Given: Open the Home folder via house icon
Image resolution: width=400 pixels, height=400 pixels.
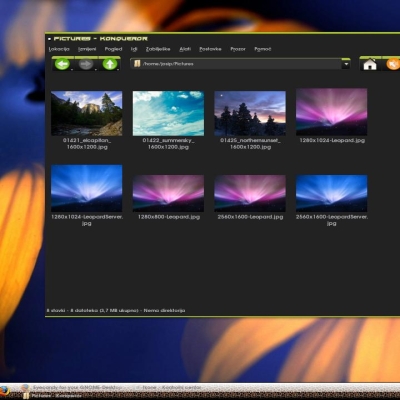Looking at the screenshot, I should click(x=370, y=64).
